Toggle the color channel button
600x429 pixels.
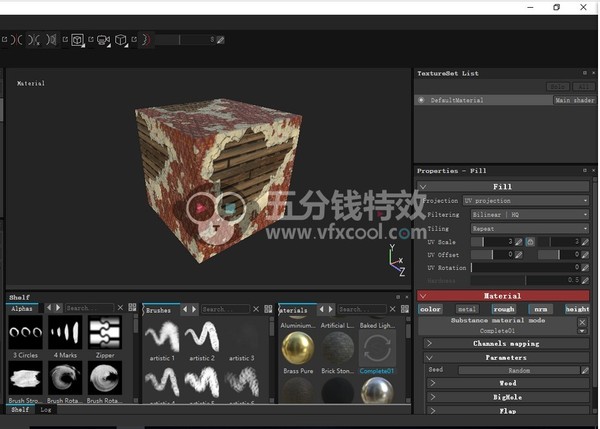click(x=430, y=309)
